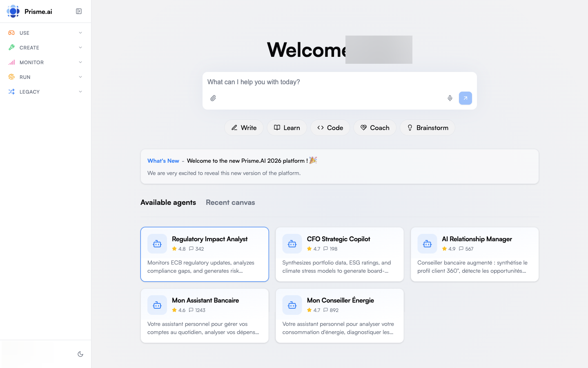Open the Regulatory Impact Analyst title
The width and height of the screenshot is (588, 368).
pyautogui.click(x=209, y=239)
